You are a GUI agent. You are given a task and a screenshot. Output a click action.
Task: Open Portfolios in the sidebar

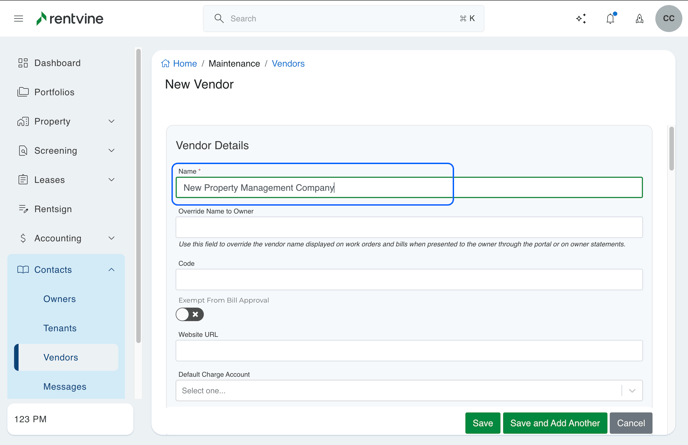click(x=54, y=92)
